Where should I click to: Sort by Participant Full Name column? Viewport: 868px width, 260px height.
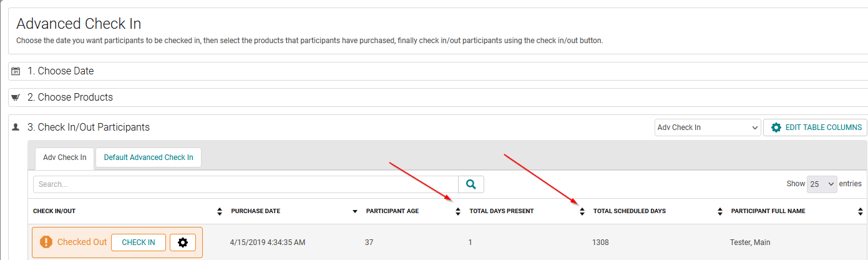coord(861,211)
